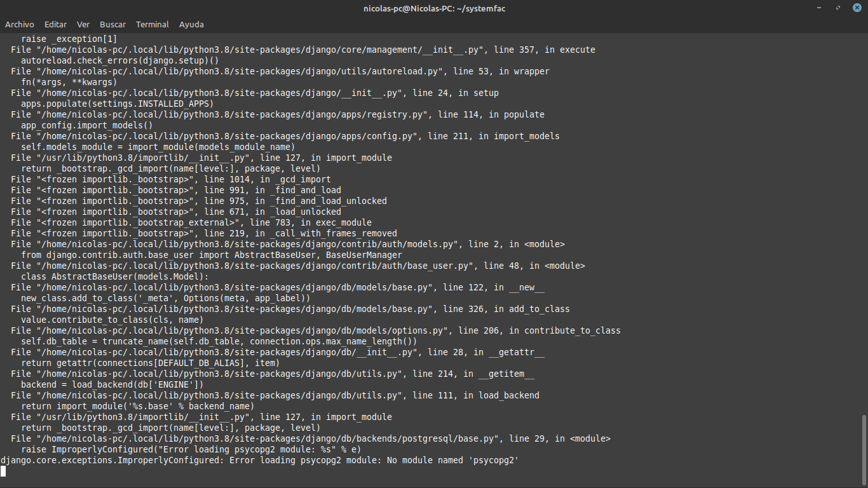Open the Archivo menu
This screenshot has height=488, width=868.
(20, 24)
